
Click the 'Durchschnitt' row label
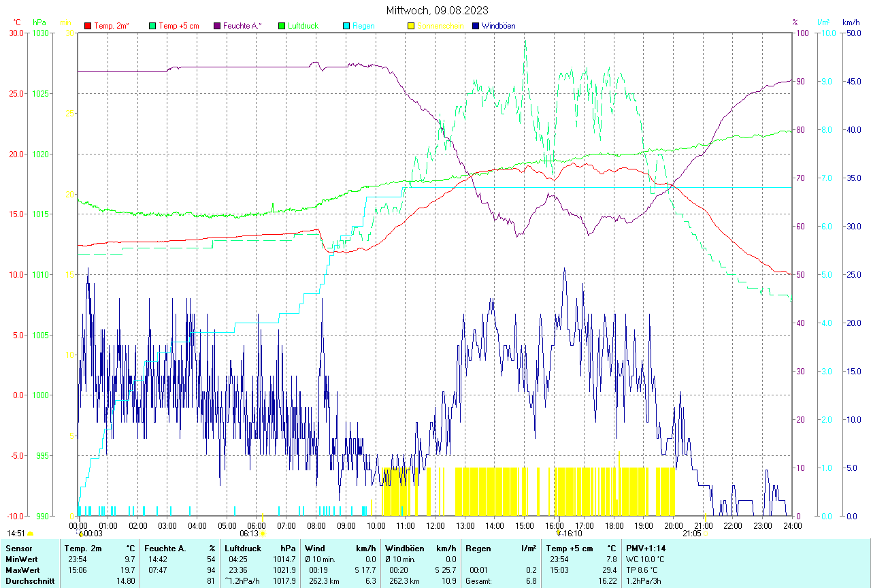30,581
